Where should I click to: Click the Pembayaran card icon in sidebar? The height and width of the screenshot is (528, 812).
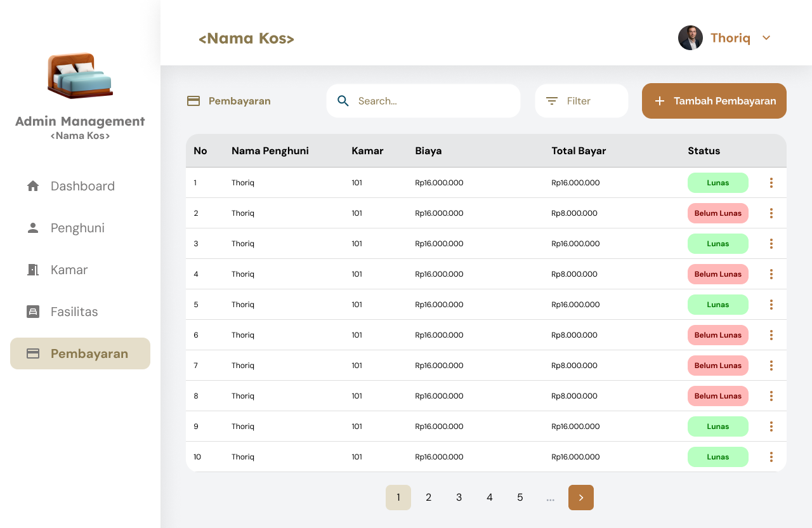coord(32,353)
